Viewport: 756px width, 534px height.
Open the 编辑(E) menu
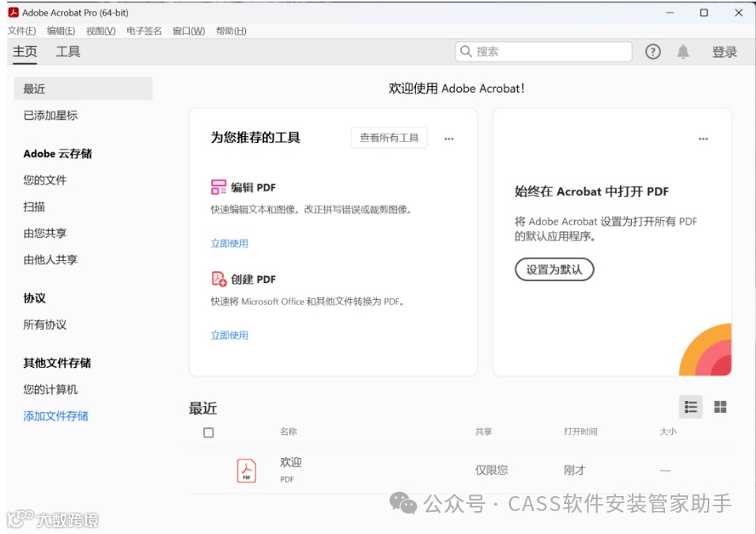61,31
